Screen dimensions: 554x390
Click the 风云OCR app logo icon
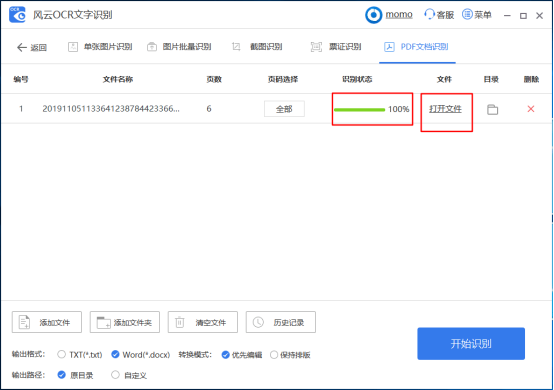tap(17, 15)
